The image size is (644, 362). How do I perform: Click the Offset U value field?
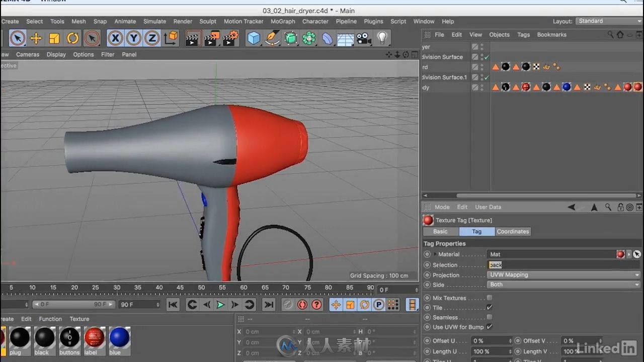491,341
